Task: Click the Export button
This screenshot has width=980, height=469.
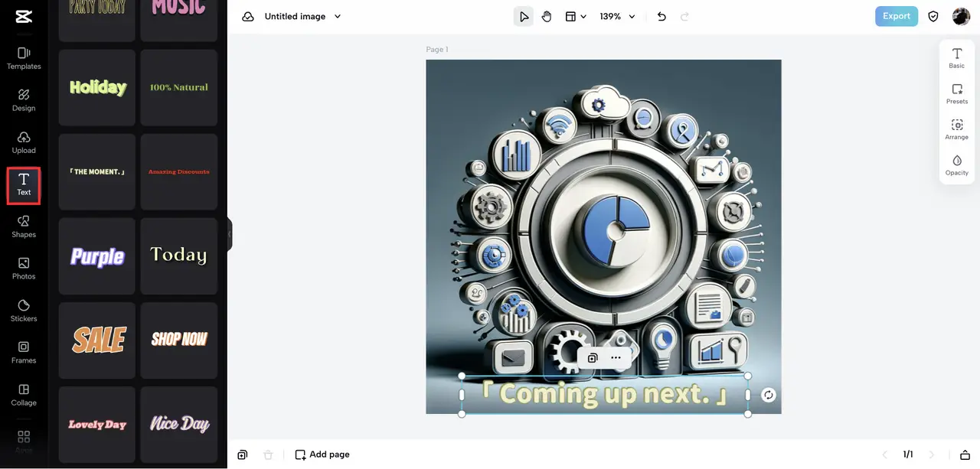Action: point(897,16)
